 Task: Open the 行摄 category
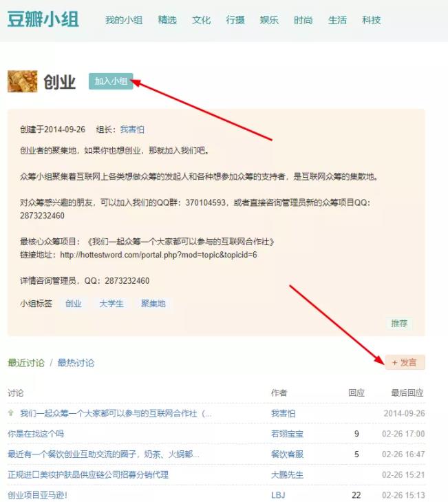[235, 20]
